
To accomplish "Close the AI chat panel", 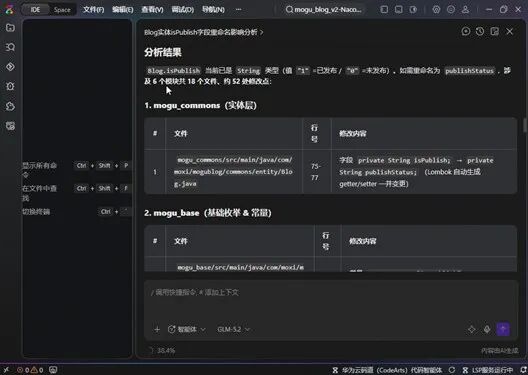I will 510,32.
